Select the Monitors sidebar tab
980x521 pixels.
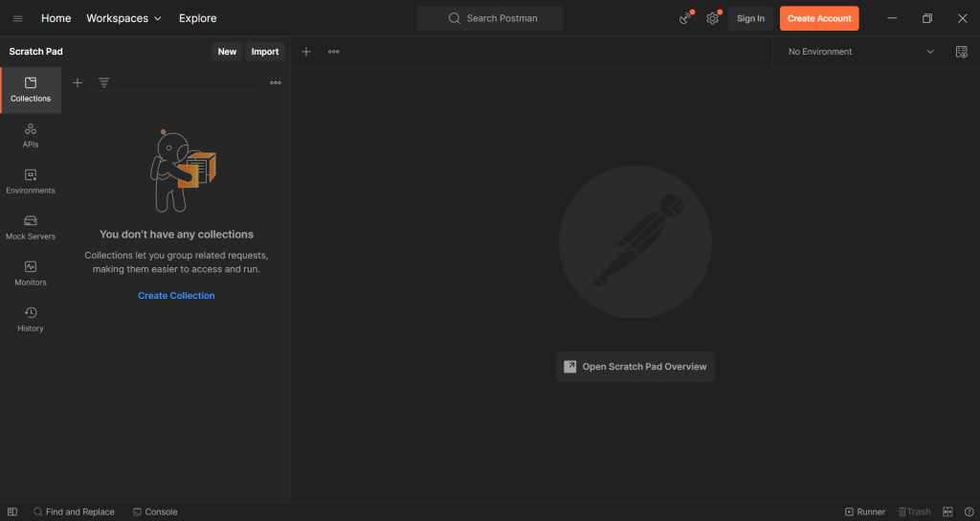[x=31, y=274]
